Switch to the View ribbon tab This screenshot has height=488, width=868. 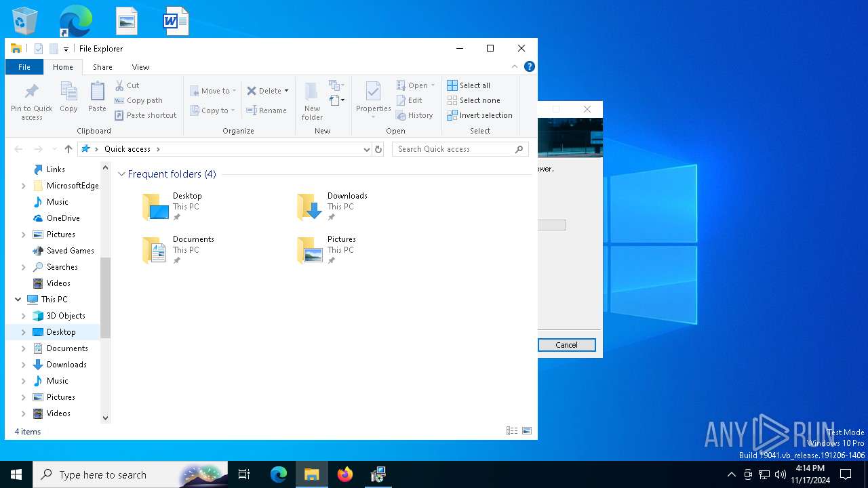140,67
